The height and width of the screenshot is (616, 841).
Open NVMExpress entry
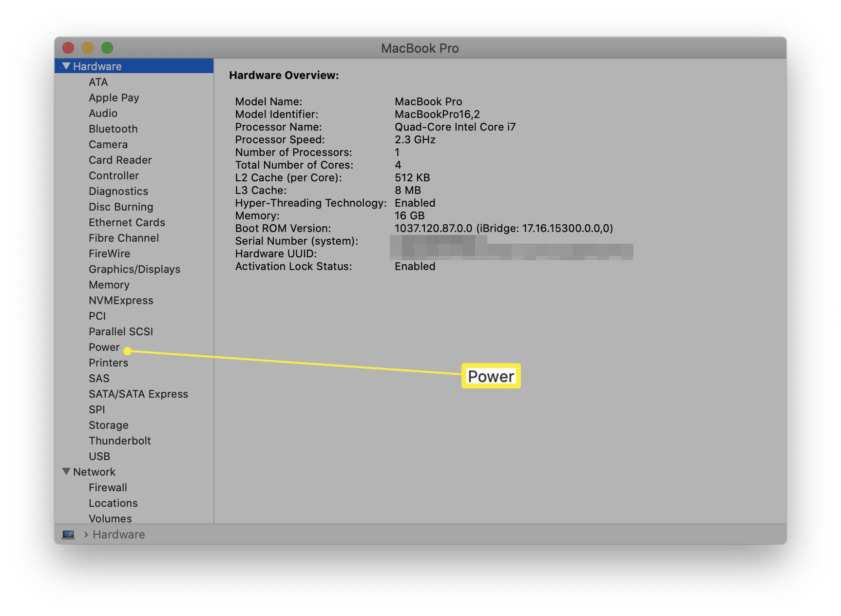pos(121,300)
